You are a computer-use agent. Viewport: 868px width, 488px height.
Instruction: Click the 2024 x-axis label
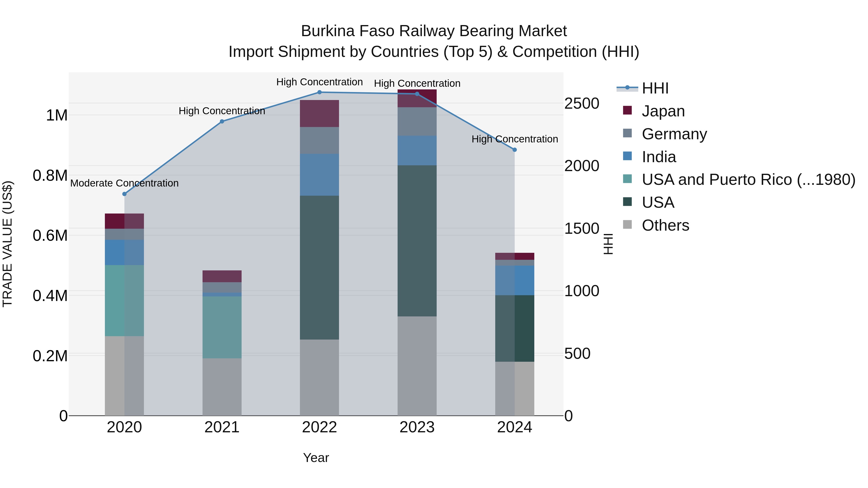pos(515,427)
